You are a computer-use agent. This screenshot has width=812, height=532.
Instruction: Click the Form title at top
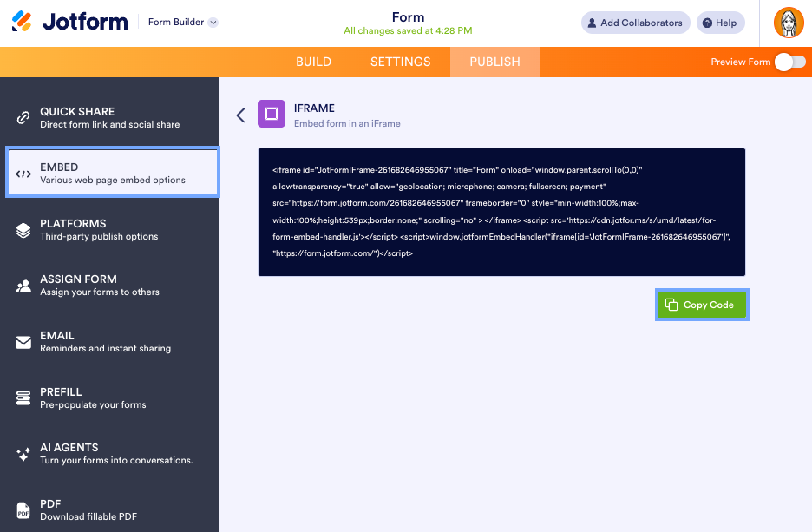pyautogui.click(x=408, y=17)
